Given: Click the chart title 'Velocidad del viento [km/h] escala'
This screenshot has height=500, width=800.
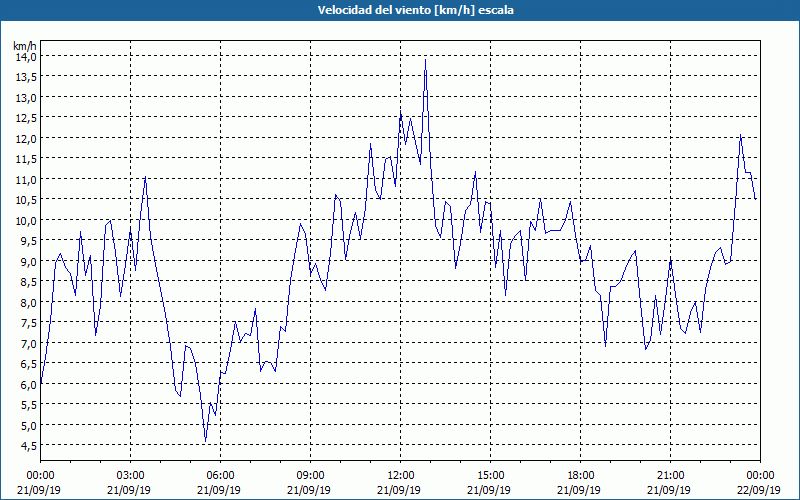Looking at the screenshot, I should tap(415, 10).
